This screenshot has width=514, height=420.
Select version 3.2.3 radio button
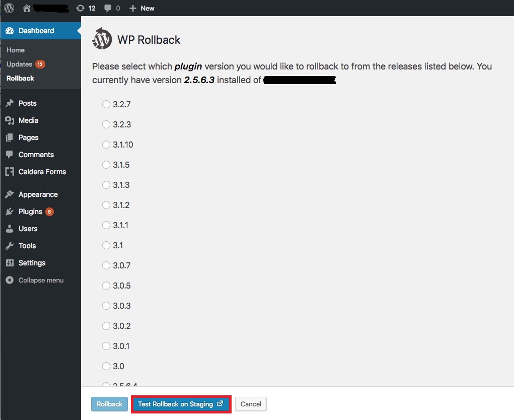click(106, 124)
